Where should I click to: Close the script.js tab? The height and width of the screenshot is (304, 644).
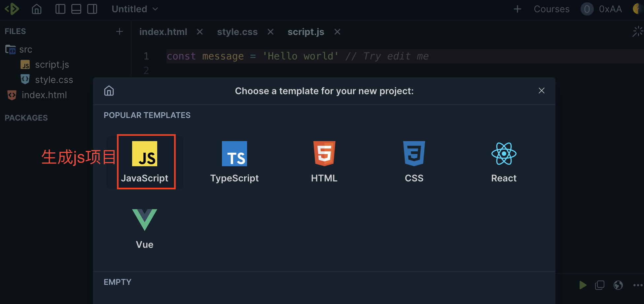(x=337, y=32)
